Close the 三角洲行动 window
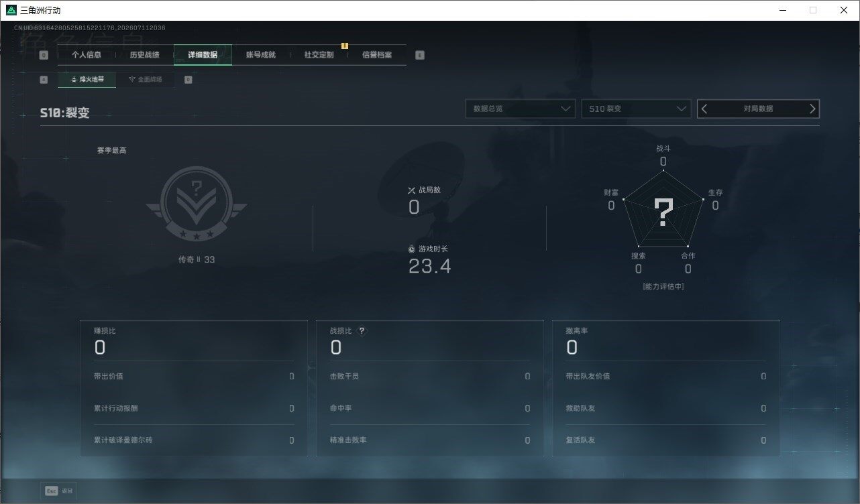 tap(844, 10)
